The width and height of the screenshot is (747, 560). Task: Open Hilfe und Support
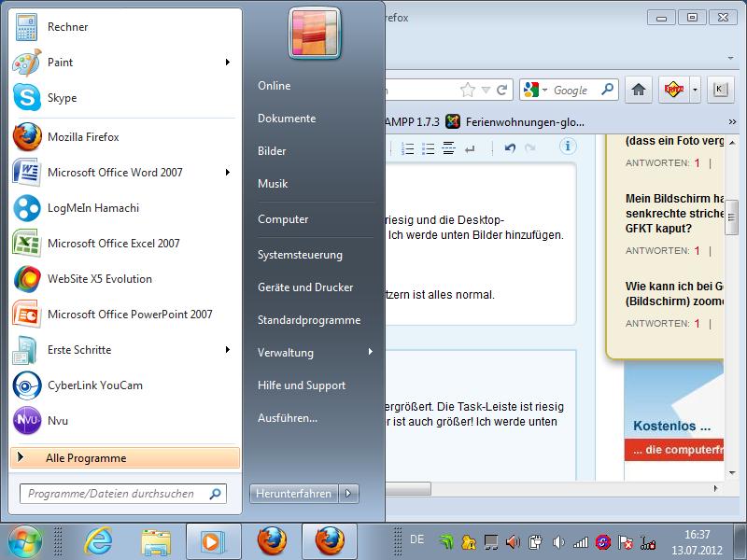[x=302, y=385]
